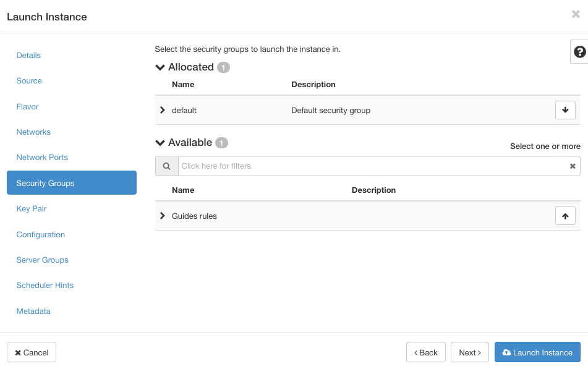
Task: Click the magnifier icon in the filter bar
Action: 166,166
